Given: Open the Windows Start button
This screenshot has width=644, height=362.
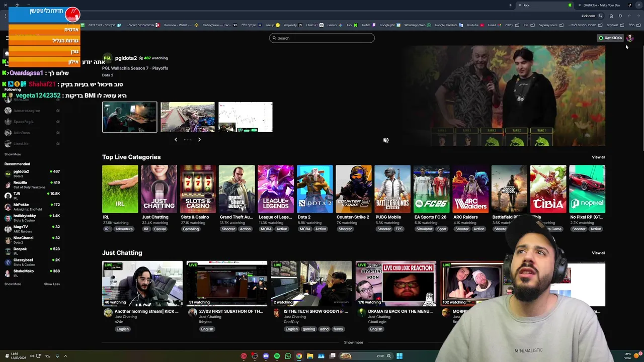Looking at the screenshot, I should pyautogui.click(x=399, y=356).
